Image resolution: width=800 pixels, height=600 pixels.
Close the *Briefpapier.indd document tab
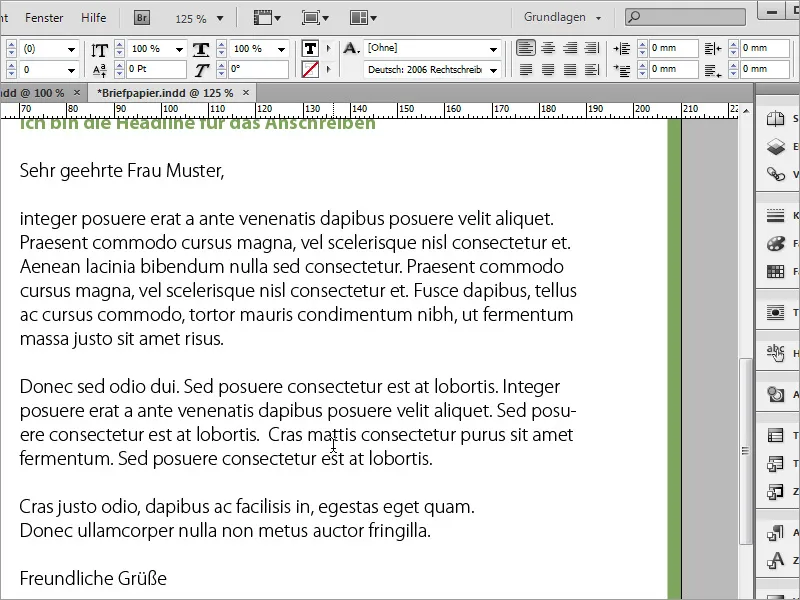click(x=246, y=92)
